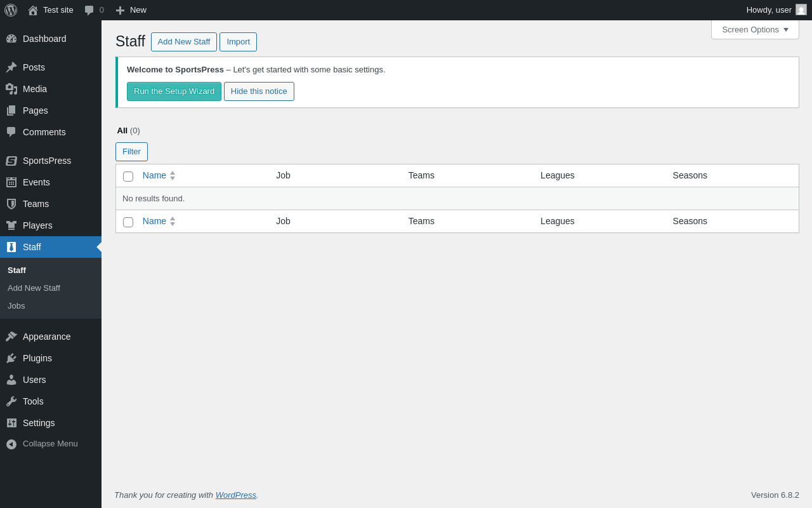
Task: Open the Plugins menu item
Action: [x=51, y=358]
